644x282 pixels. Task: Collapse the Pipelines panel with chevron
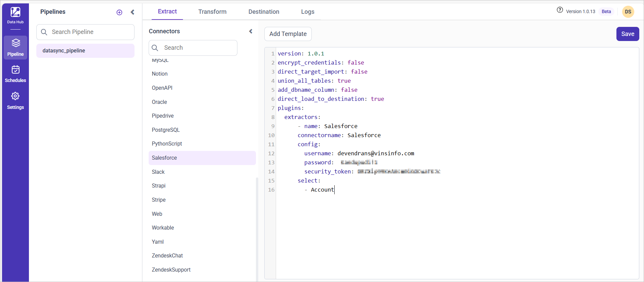click(x=132, y=12)
